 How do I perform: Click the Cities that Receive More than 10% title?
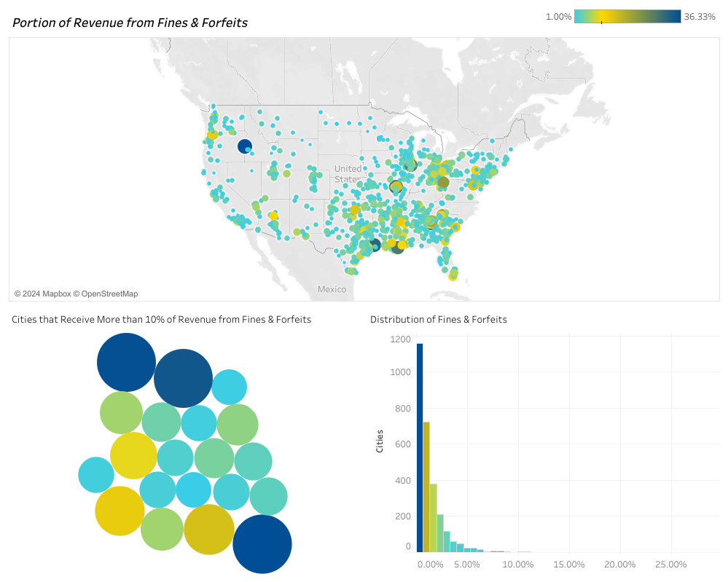pos(161,319)
